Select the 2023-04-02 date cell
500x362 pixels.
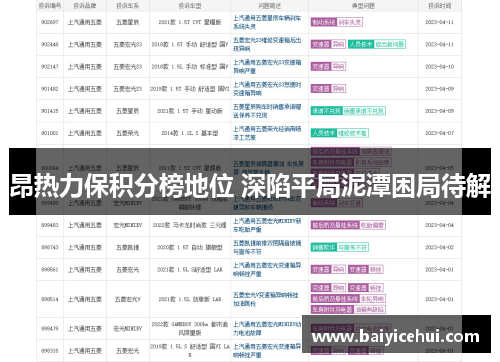click(439, 247)
